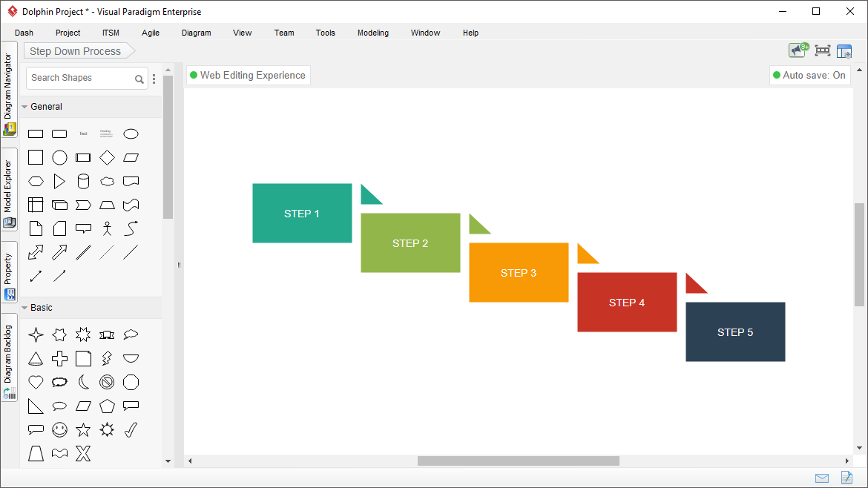Select the cloud shape

107,182
